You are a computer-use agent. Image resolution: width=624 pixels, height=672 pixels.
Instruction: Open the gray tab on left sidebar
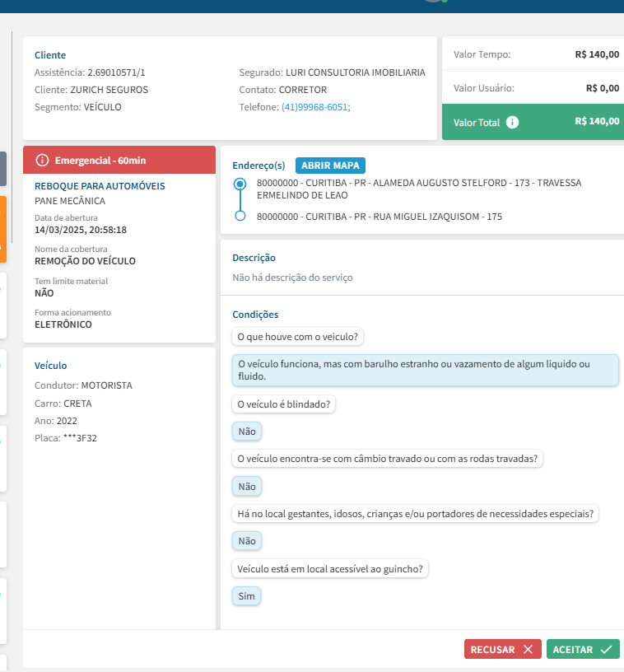(3, 168)
